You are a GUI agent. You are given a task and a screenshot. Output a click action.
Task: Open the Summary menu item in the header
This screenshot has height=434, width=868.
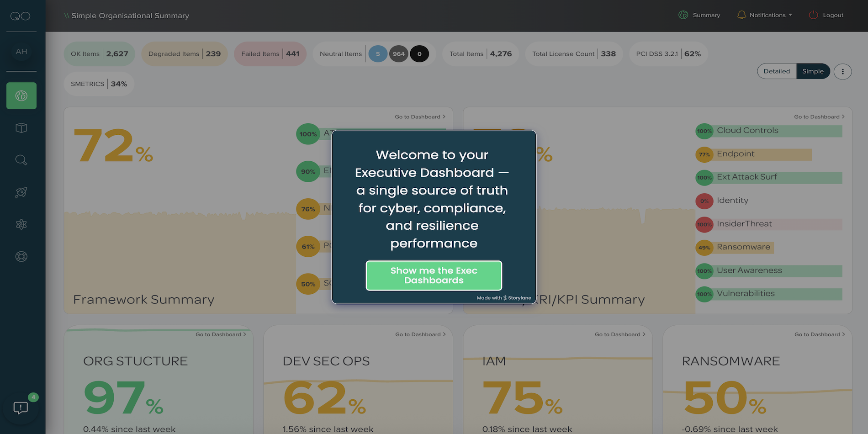699,15
